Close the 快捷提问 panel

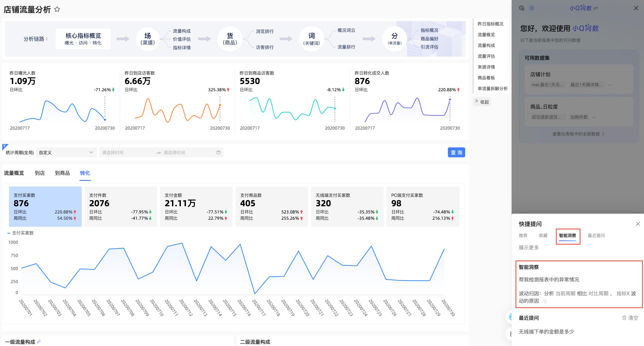tap(638, 224)
